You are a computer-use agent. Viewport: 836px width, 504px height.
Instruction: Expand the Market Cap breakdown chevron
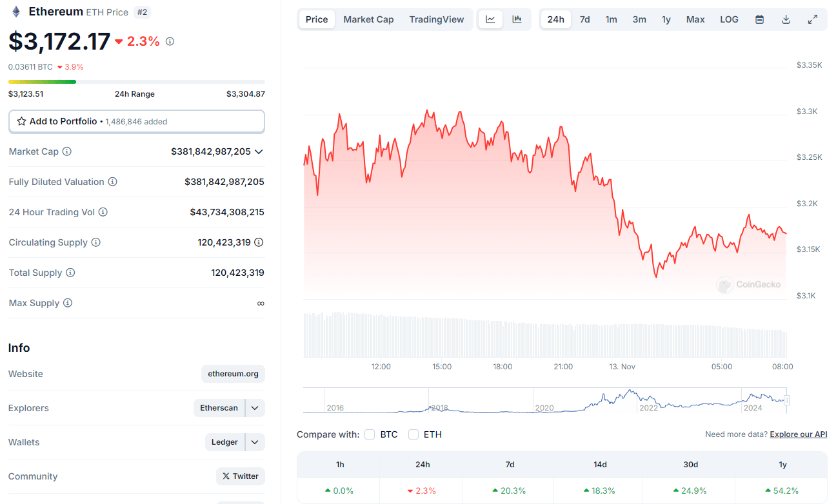[259, 151]
